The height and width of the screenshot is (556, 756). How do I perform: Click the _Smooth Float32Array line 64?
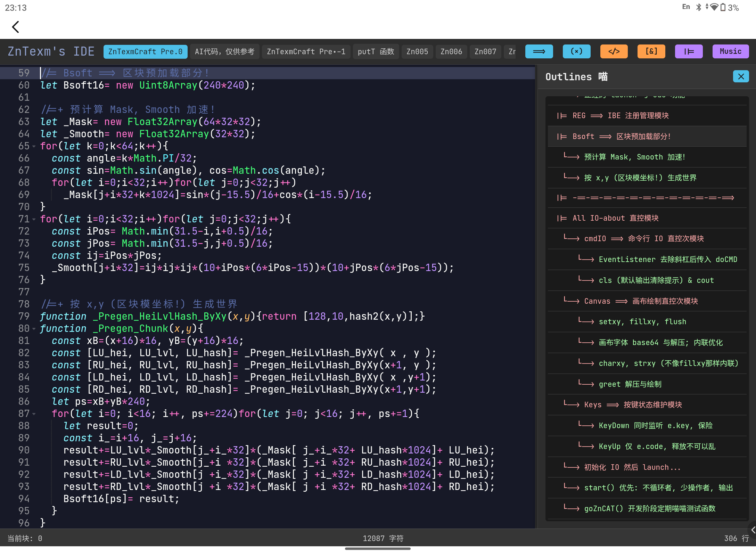tap(148, 134)
